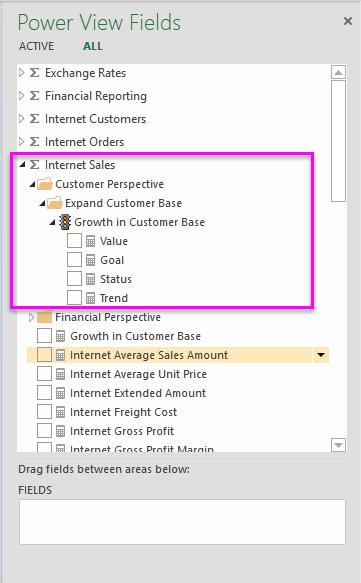
Task: Expand the Internet Customers table
Action: (22, 119)
